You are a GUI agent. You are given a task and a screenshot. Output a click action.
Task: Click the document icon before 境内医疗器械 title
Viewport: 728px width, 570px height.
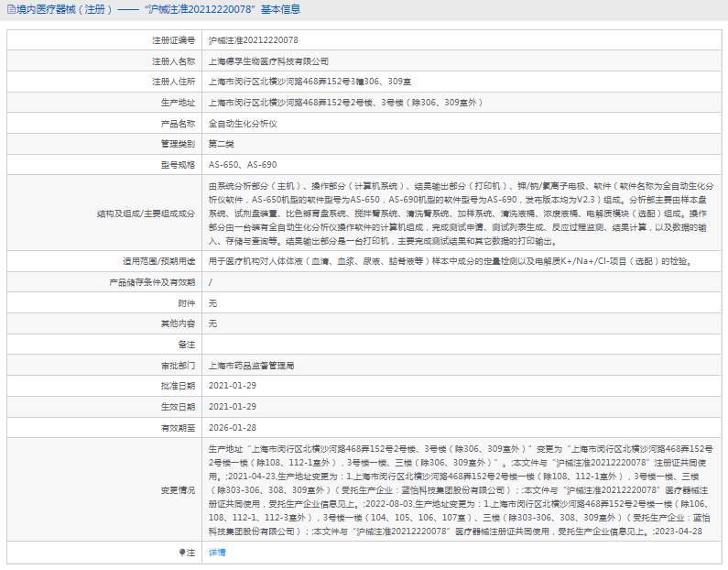coord(11,9)
